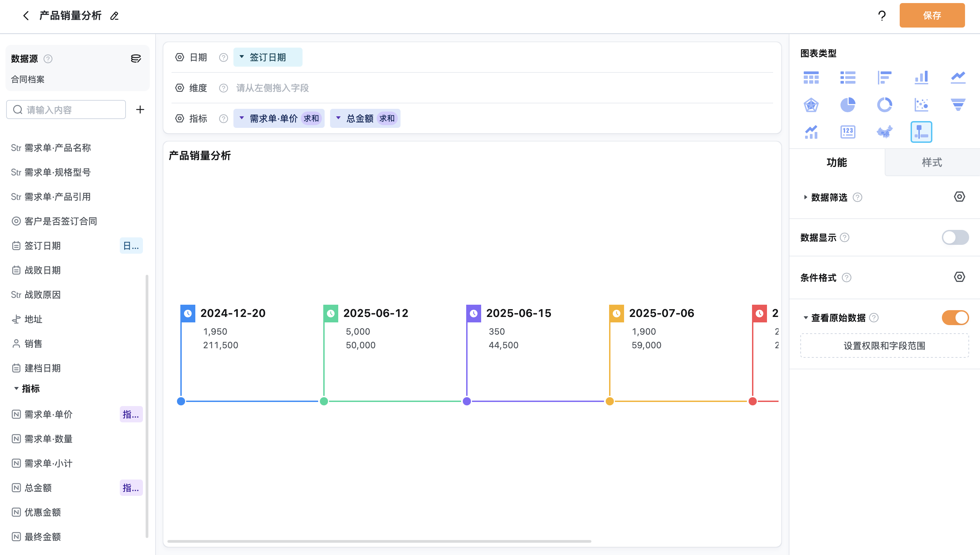The height and width of the screenshot is (555, 980).
Task: Open the 签订日期 chip dropdown arrow
Action: [241, 57]
